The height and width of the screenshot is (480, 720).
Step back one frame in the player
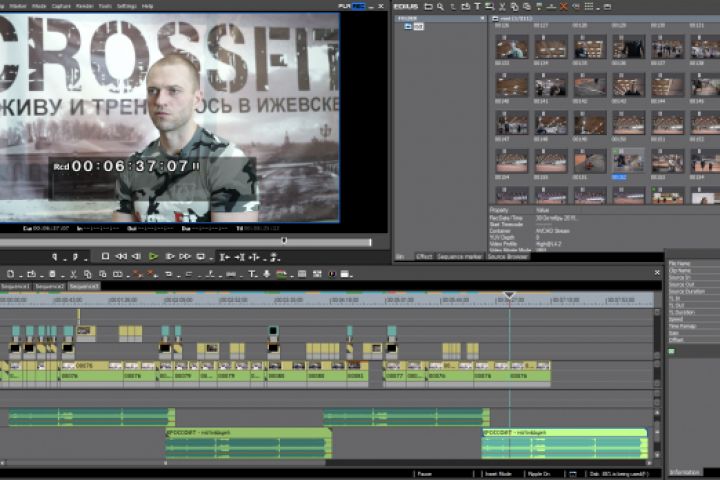click(136, 256)
